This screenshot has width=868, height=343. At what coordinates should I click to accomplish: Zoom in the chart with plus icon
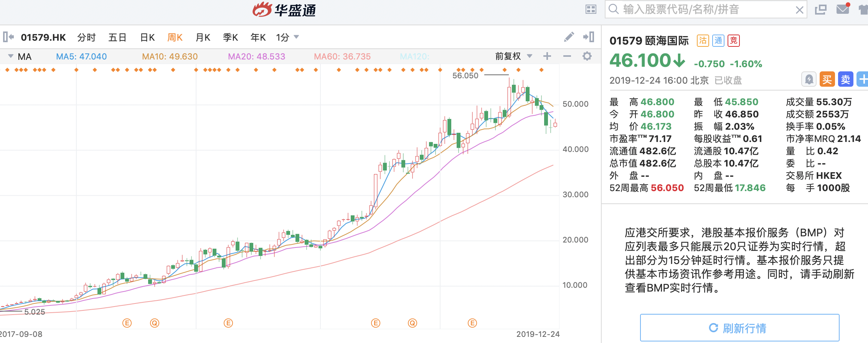click(x=547, y=56)
